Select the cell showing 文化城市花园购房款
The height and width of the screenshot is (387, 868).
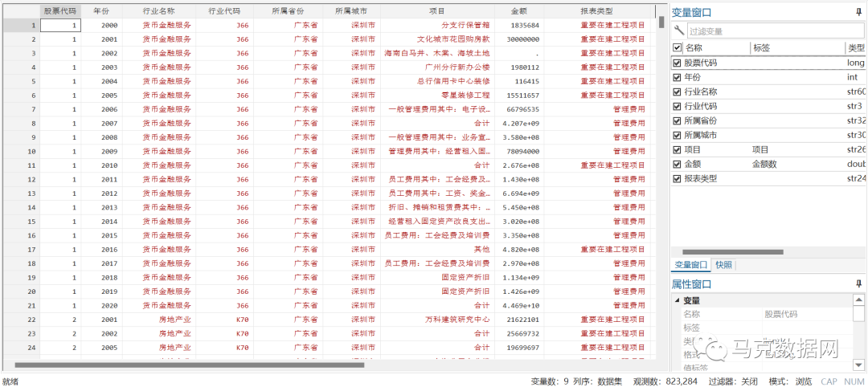pos(437,39)
